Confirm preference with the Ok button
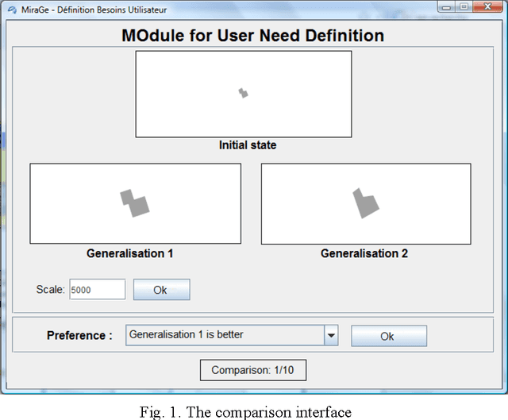508x420 pixels. 388,336
